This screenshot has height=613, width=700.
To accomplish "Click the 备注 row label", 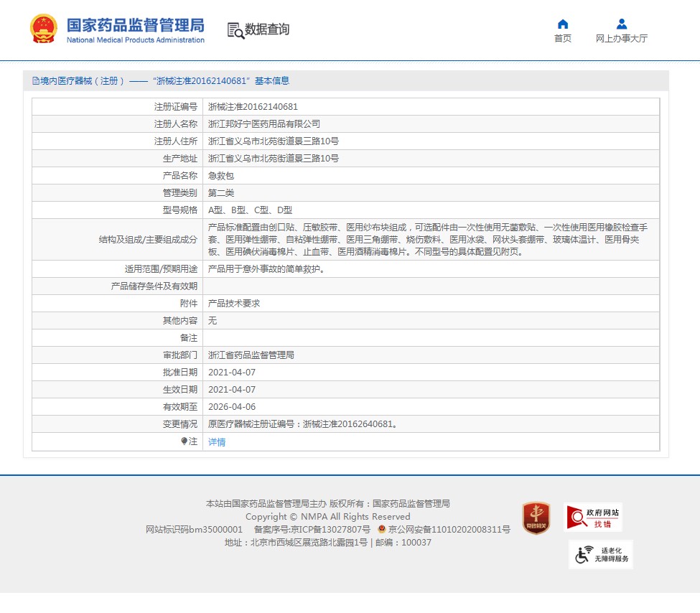I will click(x=188, y=338).
